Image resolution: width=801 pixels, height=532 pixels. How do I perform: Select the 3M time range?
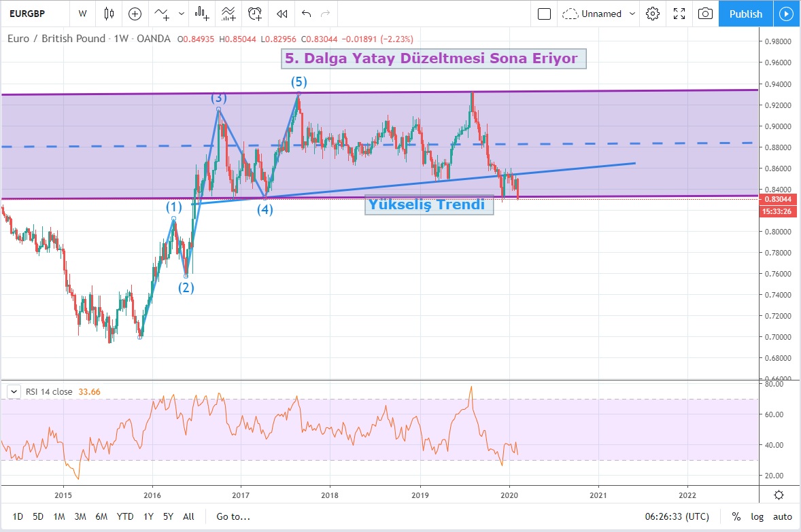(80, 516)
